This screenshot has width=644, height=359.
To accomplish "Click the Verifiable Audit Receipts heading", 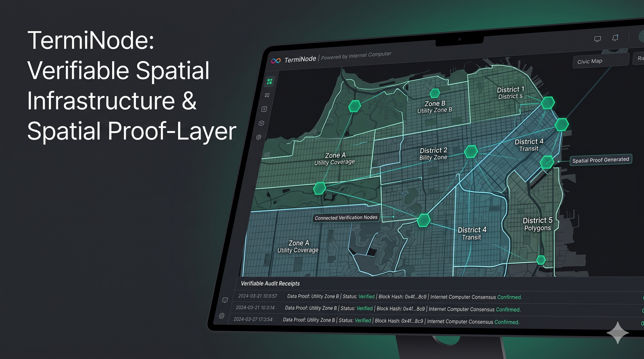I will coord(270,283).
